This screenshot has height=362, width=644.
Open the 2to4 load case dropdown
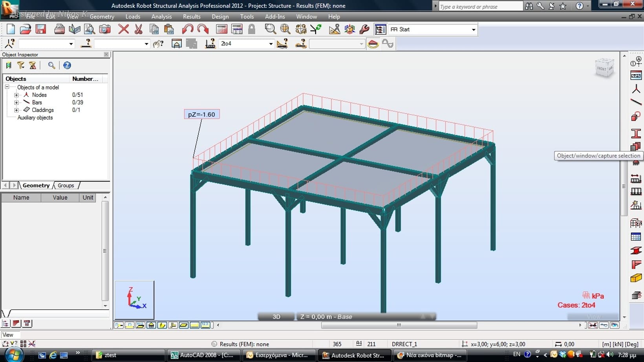(271, 44)
